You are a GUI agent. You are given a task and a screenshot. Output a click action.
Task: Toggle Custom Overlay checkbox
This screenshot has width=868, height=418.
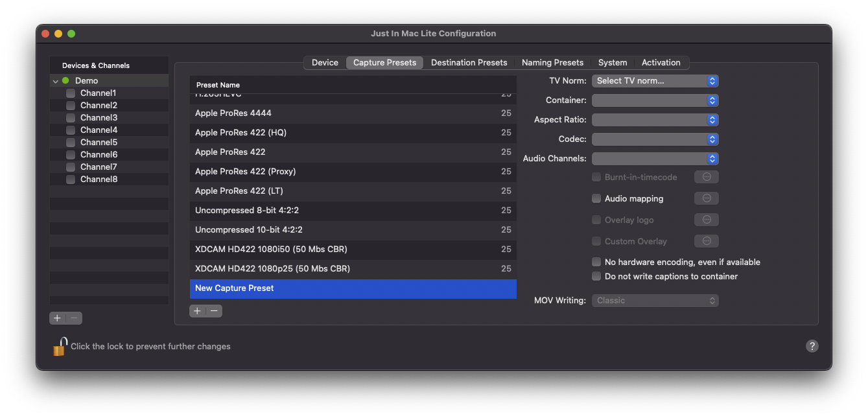pos(596,241)
